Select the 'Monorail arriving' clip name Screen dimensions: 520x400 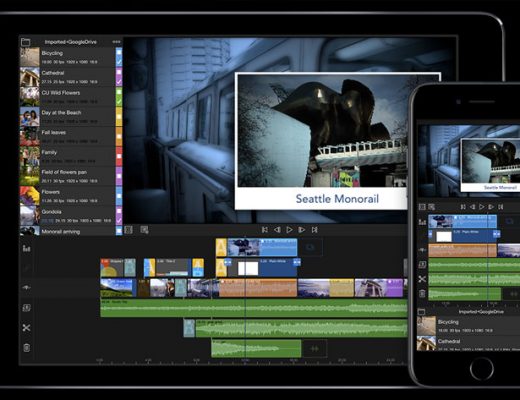click(x=61, y=232)
